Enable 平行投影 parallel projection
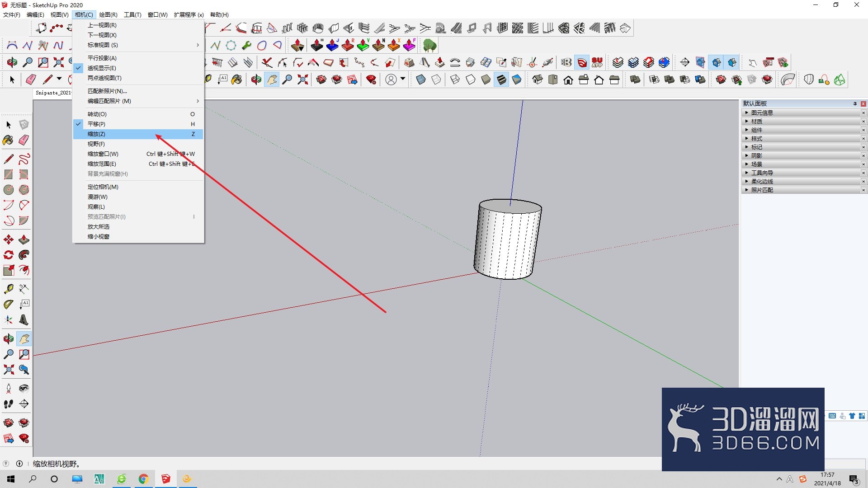 pyautogui.click(x=138, y=58)
